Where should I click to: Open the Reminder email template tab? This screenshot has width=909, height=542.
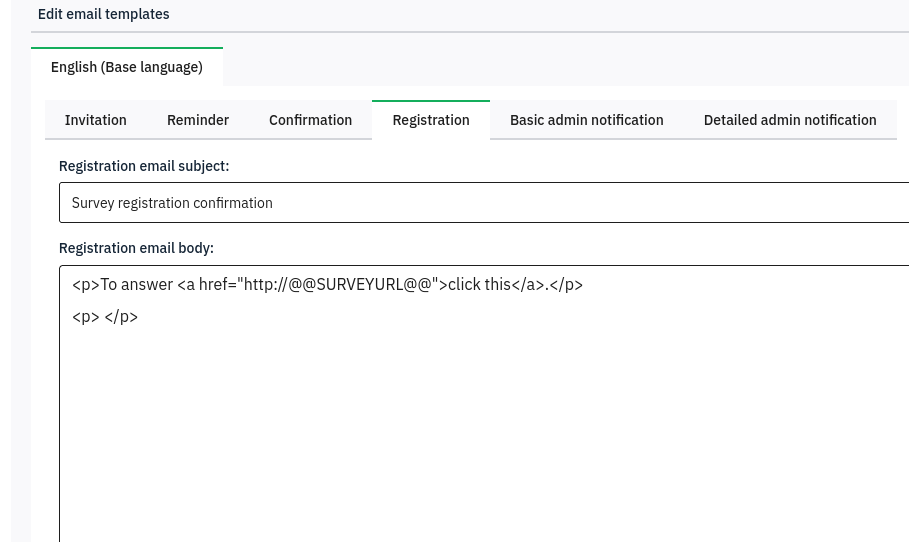click(198, 120)
